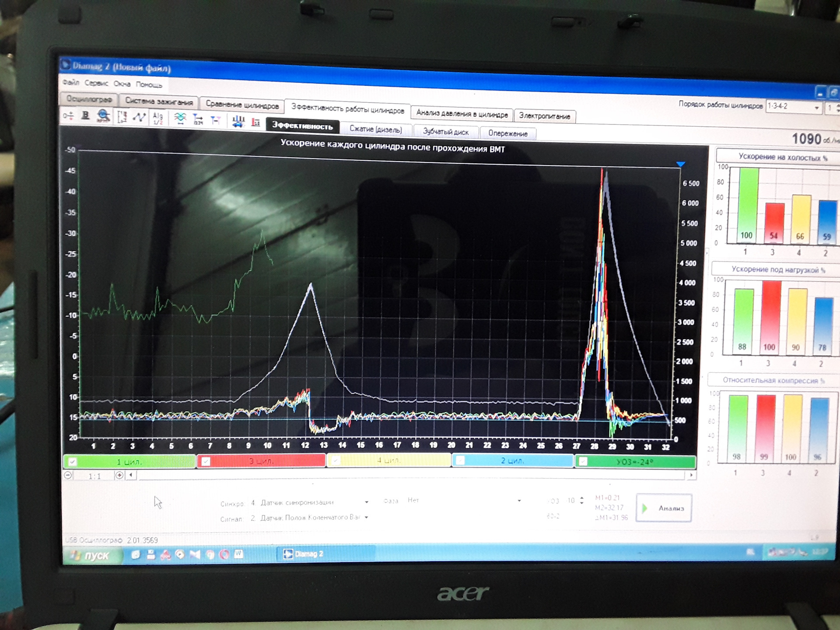Image resolution: width=840 pixels, height=630 pixels.
Task: Click the Opera quick launch icon
Action: [x=224, y=554]
